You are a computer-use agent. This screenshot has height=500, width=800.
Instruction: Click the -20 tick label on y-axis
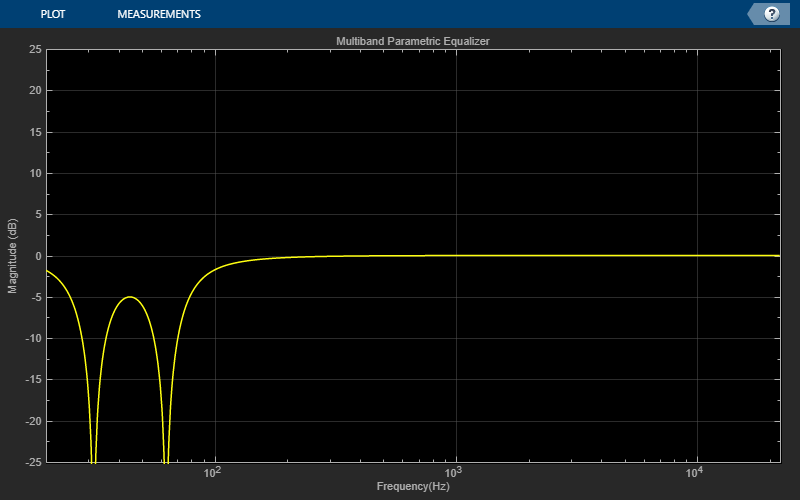[33, 421]
